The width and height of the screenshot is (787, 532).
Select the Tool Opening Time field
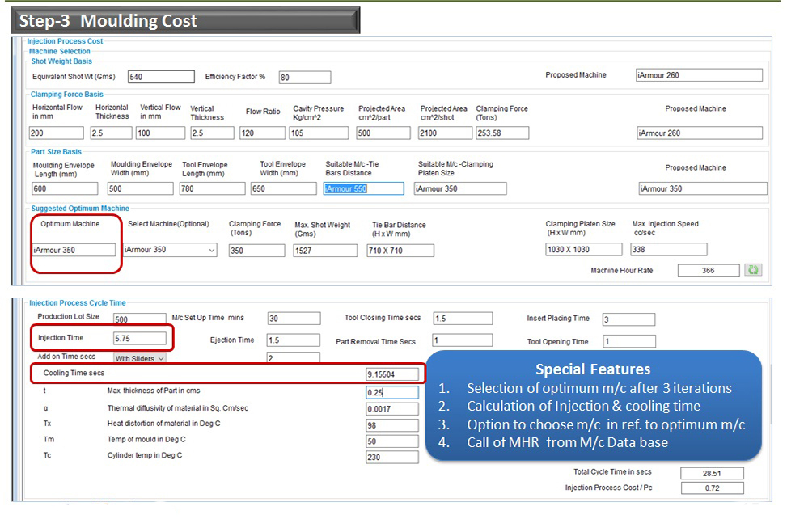[x=629, y=341]
